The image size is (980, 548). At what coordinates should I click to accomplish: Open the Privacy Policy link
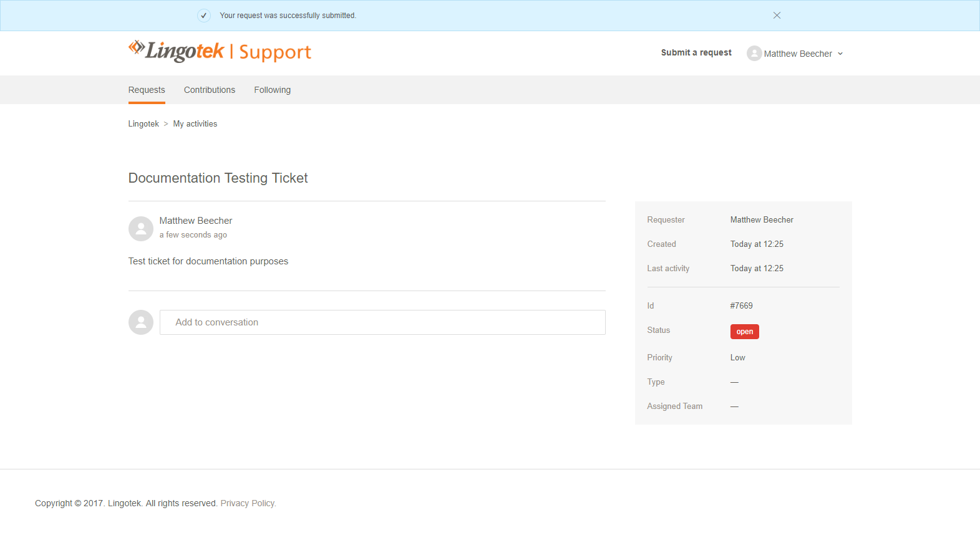248,504
